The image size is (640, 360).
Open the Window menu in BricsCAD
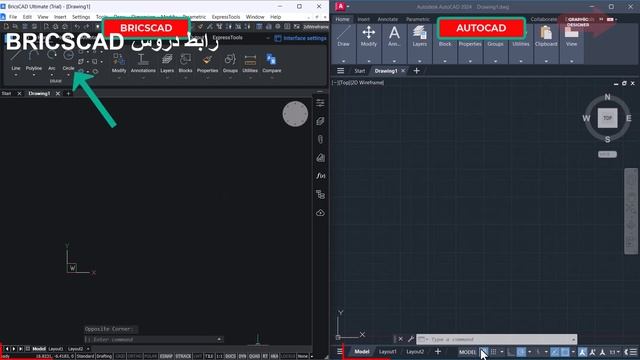[255, 17]
